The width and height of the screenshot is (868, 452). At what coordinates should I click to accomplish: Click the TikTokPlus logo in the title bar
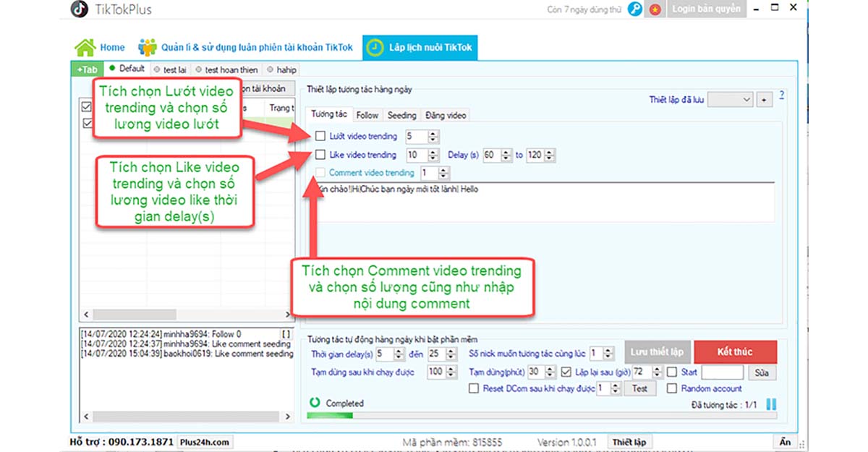[x=80, y=9]
